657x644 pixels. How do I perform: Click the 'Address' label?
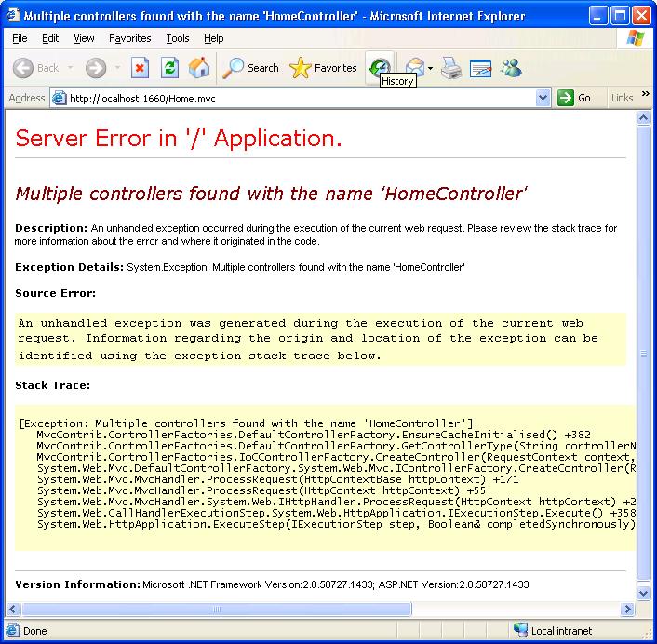pos(26,98)
